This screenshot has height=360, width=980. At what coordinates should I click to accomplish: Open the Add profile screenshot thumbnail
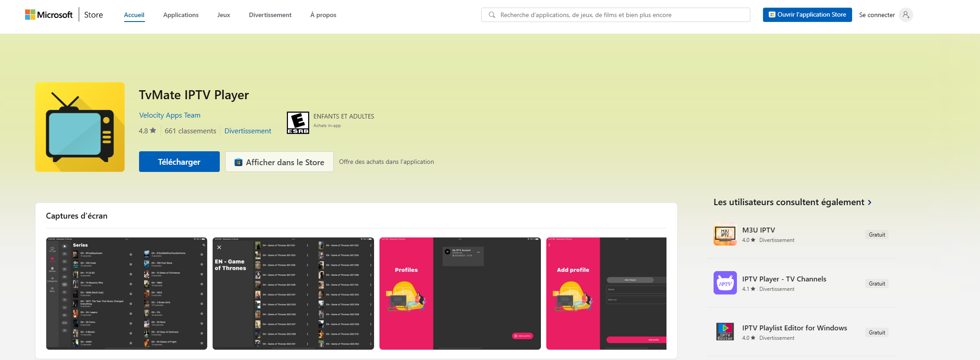pos(606,294)
